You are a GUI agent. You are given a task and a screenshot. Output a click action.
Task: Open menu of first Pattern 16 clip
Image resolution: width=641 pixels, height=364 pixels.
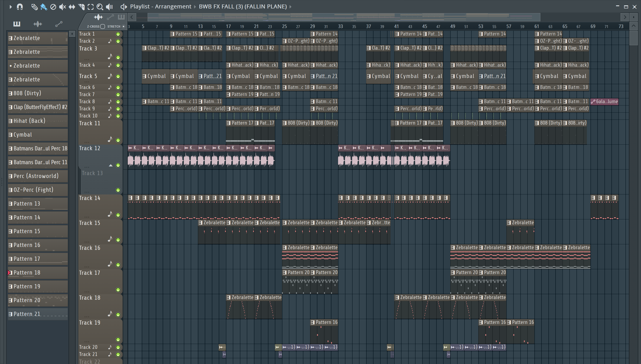(312, 322)
